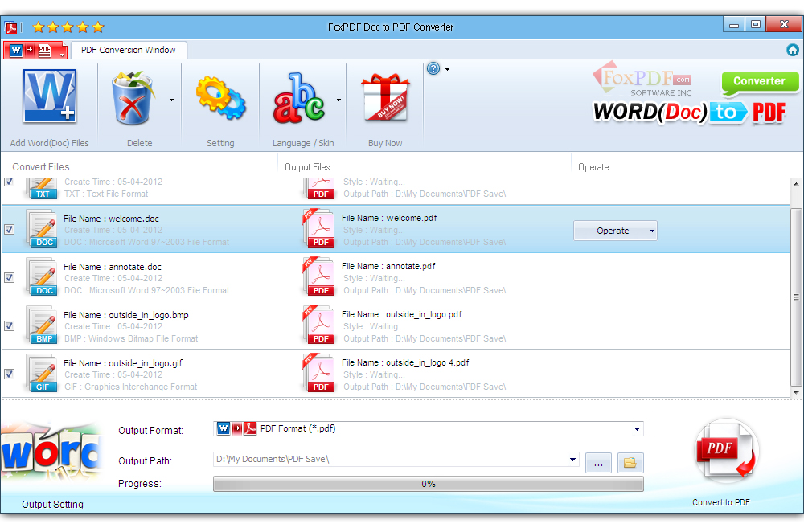The height and width of the screenshot is (532, 804).
Task: Click the scrollbar down arrow
Action: tap(796, 393)
